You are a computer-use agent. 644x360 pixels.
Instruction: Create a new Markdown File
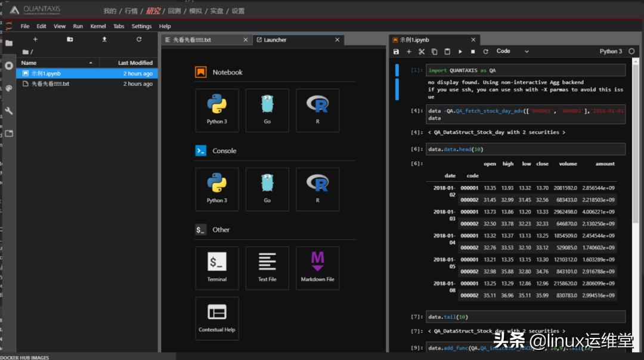tap(317, 268)
